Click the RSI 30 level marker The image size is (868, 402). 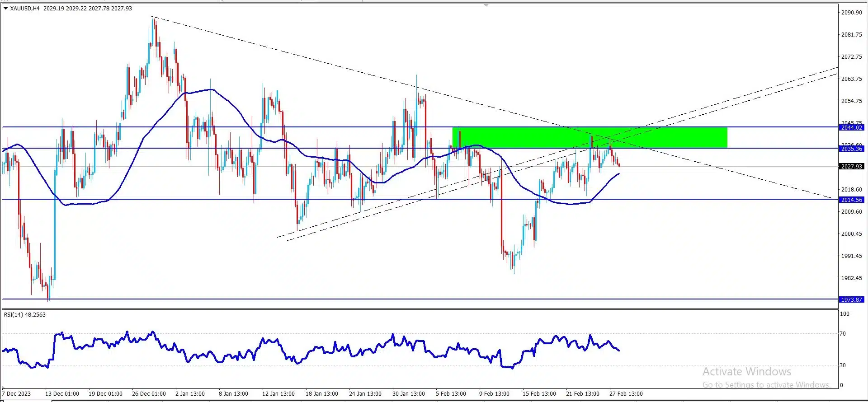(843, 365)
